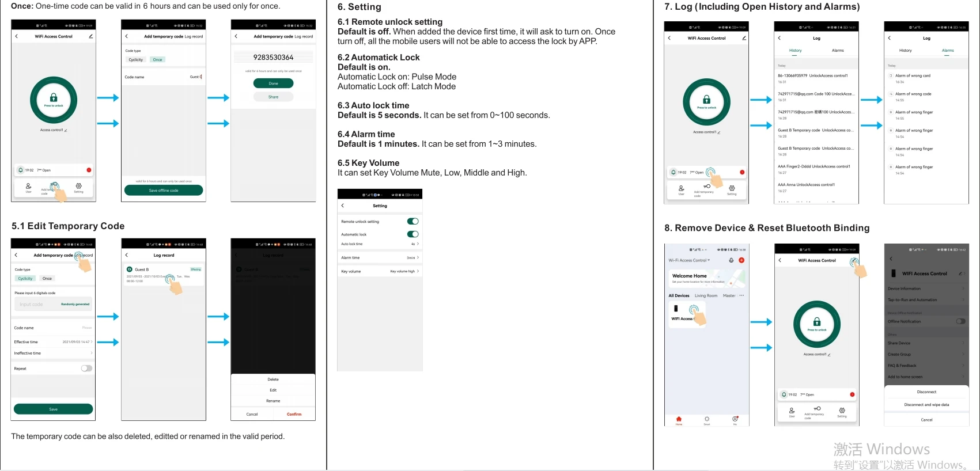Open more rooms ellipsis after Master

tap(741, 295)
